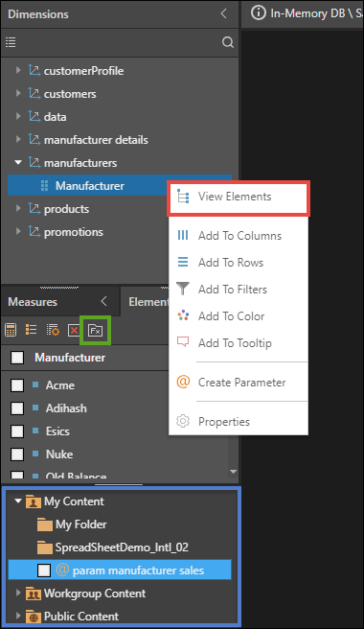Image resolution: width=364 pixels, height=629 pixels.
Task: Expand the customerProfile dimension
Action: pyautogui.click(x=18, y=70)
